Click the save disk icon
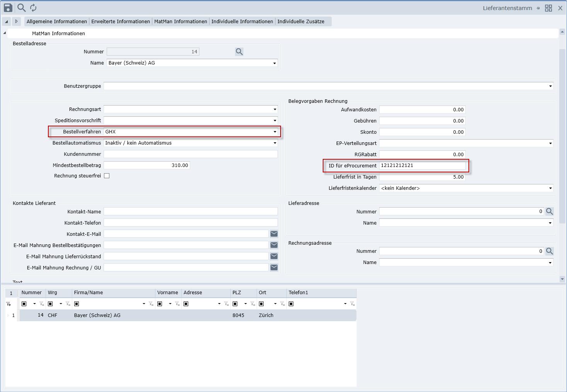 (8, 8)
